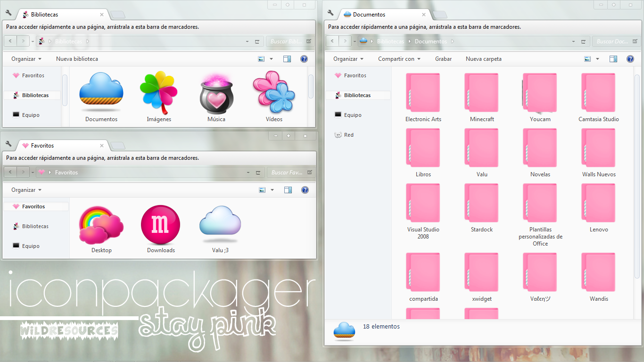Click help icon in Favoritos window toolbar

pyautogui.click(x=305, y=190)
